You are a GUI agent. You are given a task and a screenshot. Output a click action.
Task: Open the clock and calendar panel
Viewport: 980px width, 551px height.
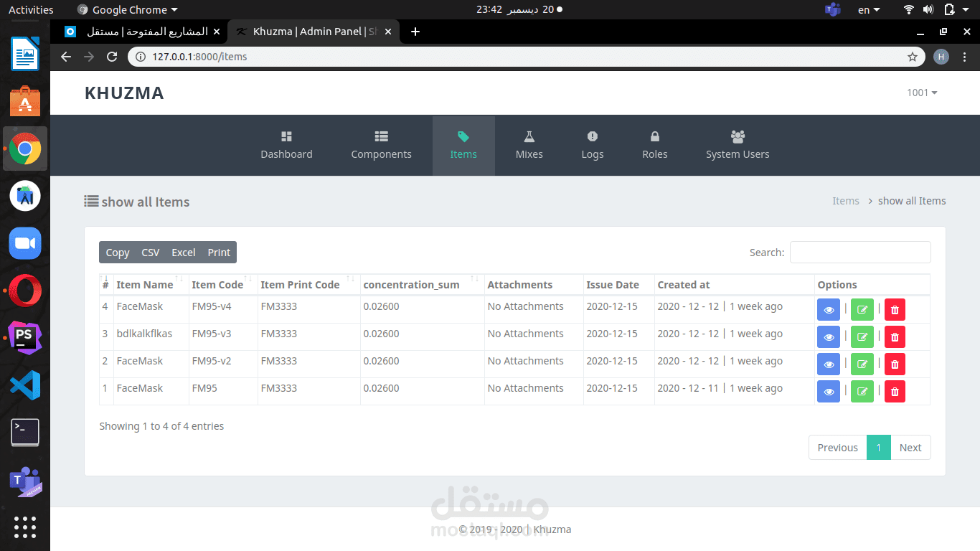tap(519, 9)
